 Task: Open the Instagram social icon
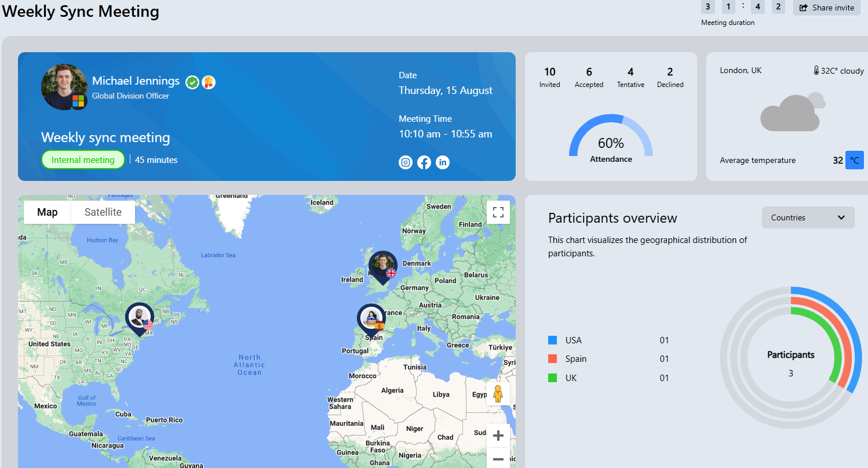(x=406, y=162)
